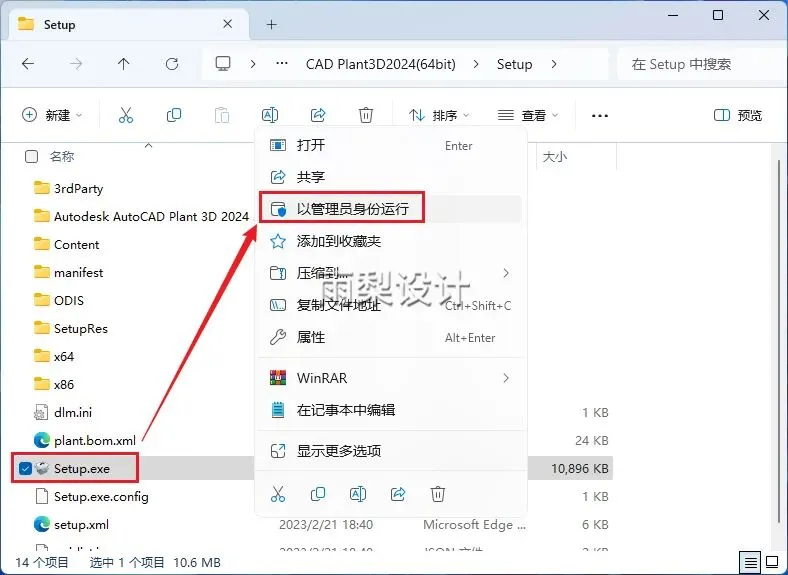Choose 共享 in the context menu
The image size is (788, 575).
390,177
